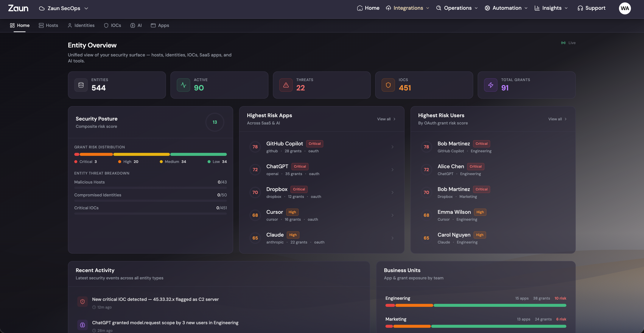
Task: Open the WA user avatar
Action: tap(625, 8)
